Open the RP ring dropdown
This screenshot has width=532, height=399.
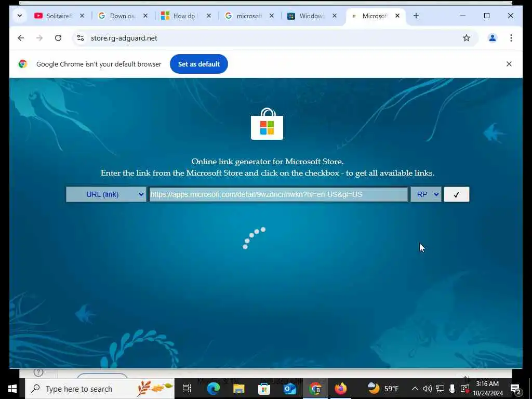click(x=426, y=194)
